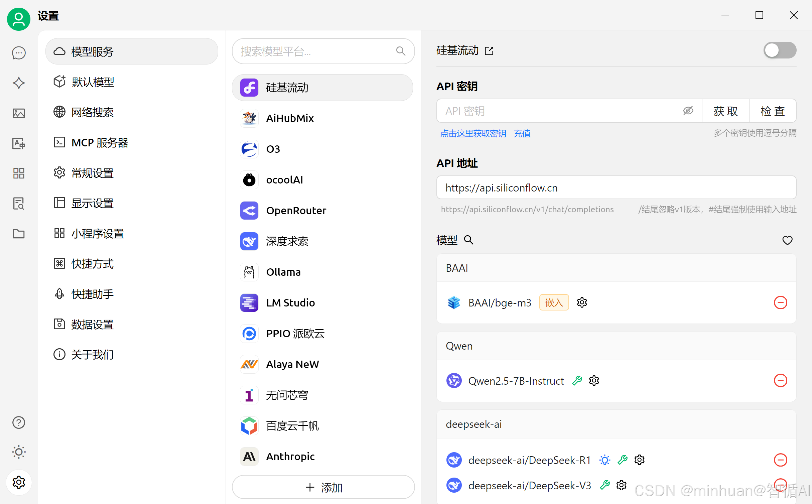Click the 点击这里获取密钥 link
Image resolution: width=812 pixels, height=504 pixels.
(473, 134)
